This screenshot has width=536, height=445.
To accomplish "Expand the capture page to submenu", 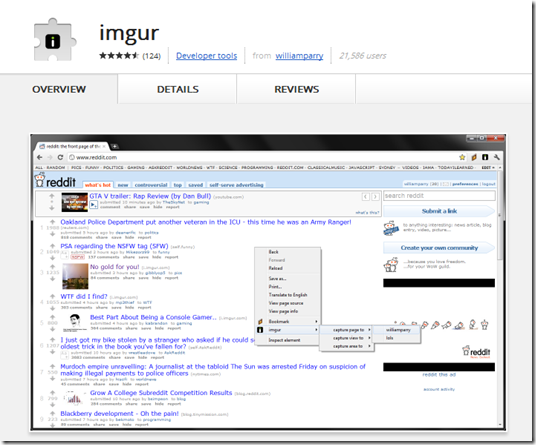I will (x=347, y=330).
